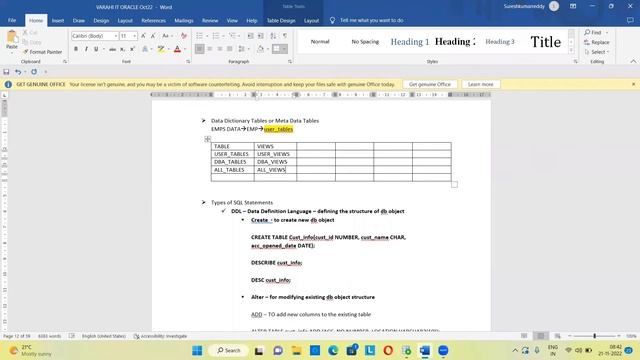Image resolution: width=640 pixels, height=360 pixels.
Task: Toggle Show/Hide paragraph marks
Action: click(x=285, y=36)
